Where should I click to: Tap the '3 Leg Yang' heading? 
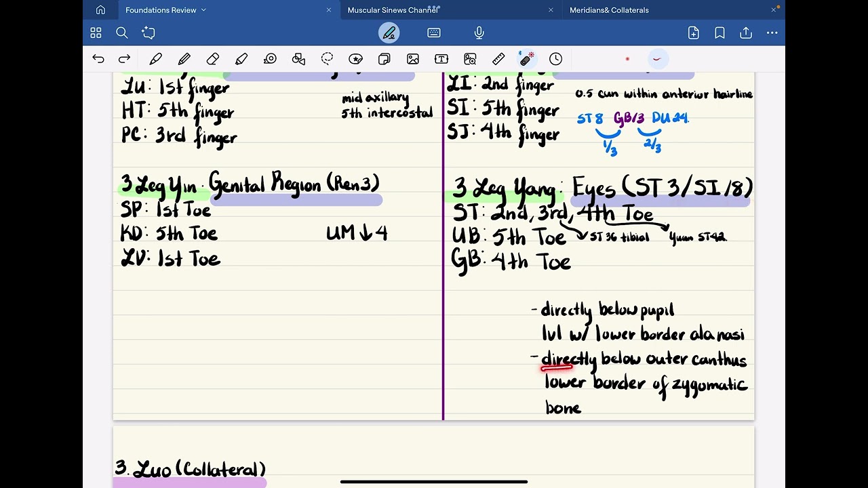(x=509, y=188)
